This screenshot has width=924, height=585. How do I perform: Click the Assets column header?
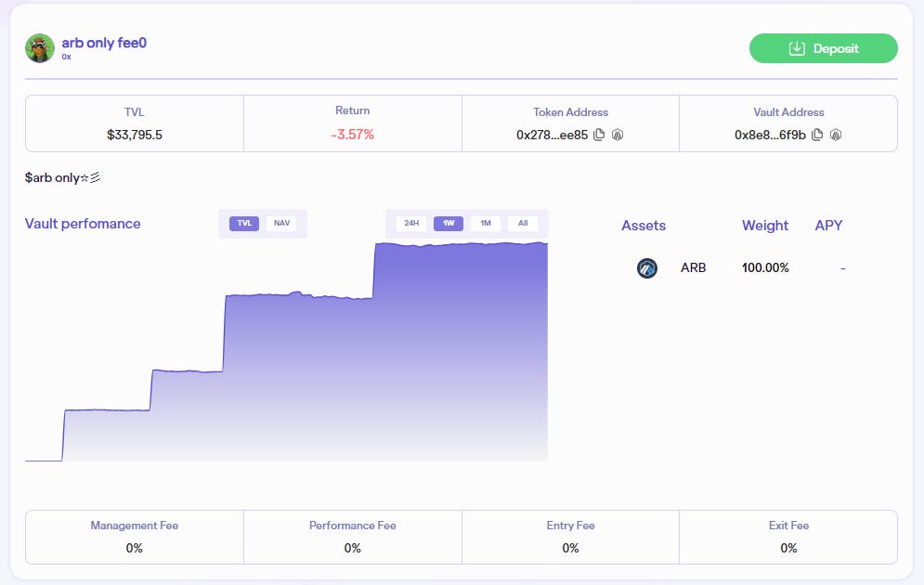click(x=644, y=226)
